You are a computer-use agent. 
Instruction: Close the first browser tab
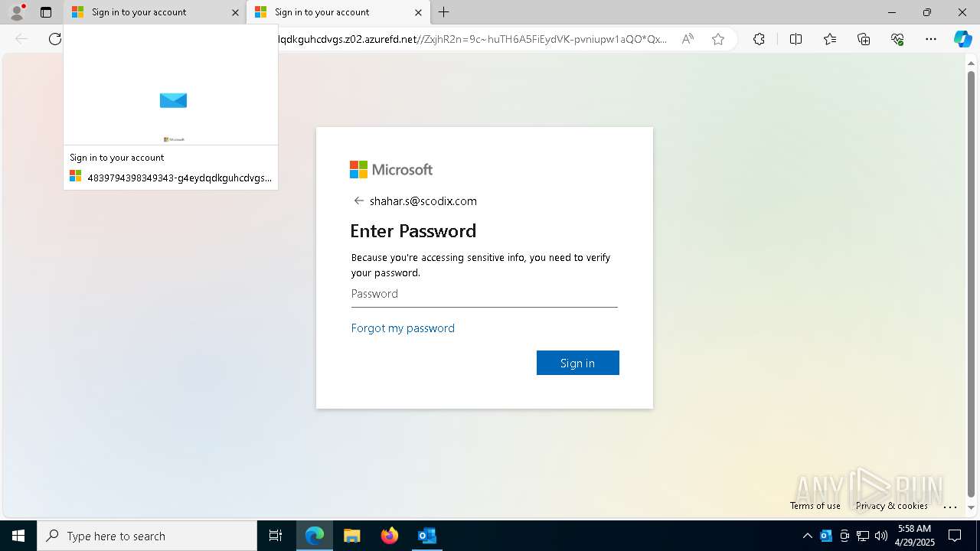235,12
